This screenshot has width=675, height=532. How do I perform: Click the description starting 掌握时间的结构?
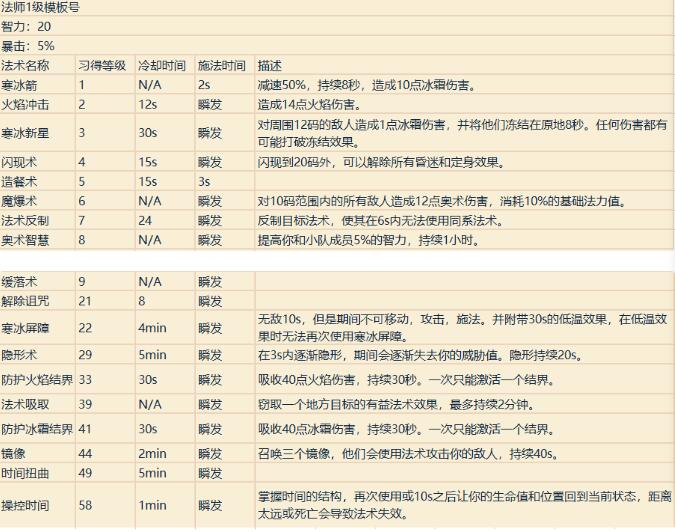pos(464,505)
